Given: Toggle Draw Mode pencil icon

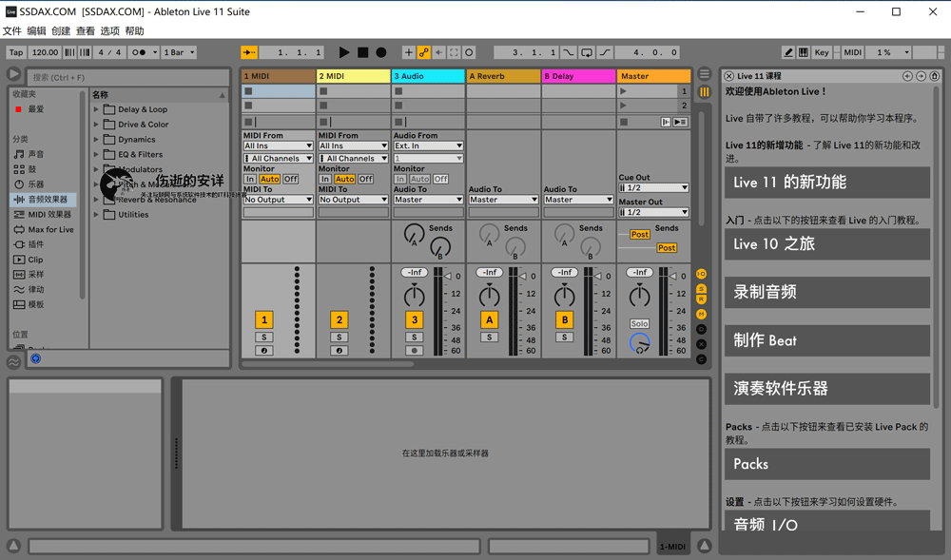Looking at the screenshot, I should 787,52.
